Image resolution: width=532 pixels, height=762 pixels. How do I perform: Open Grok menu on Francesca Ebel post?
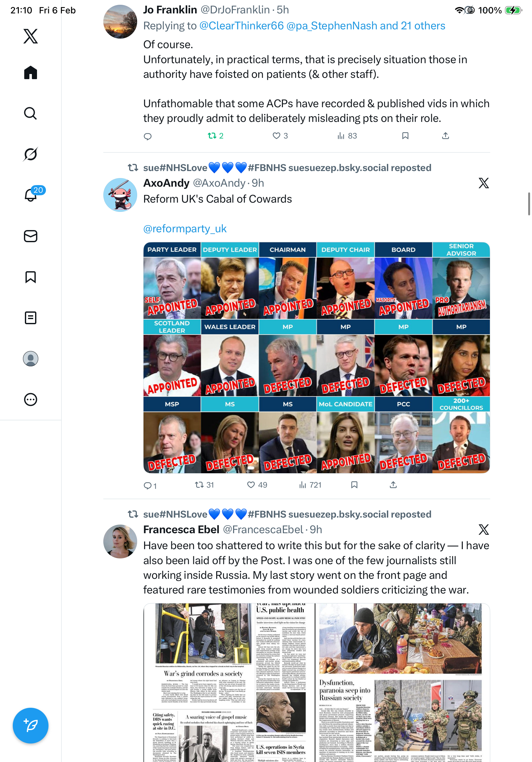point(484,529)
